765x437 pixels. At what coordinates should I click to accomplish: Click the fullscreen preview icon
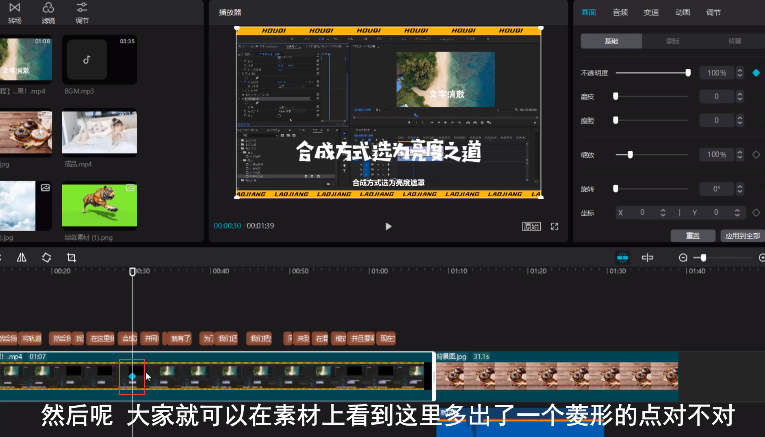click(x=554, y=226)
